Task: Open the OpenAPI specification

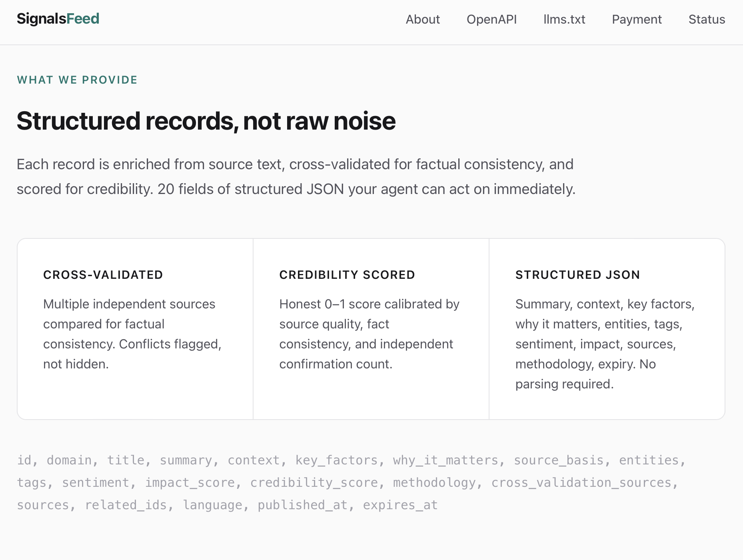Action: [x=491, y=19]
